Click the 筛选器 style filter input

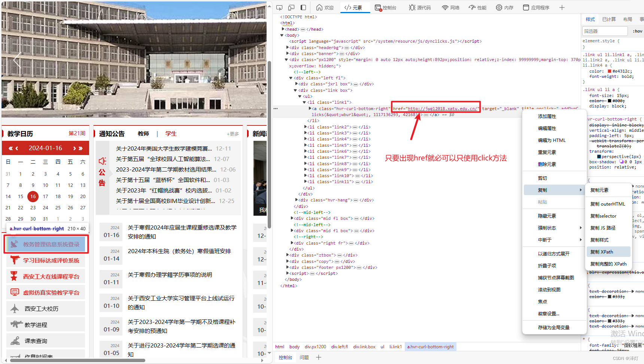pos(605,31)
